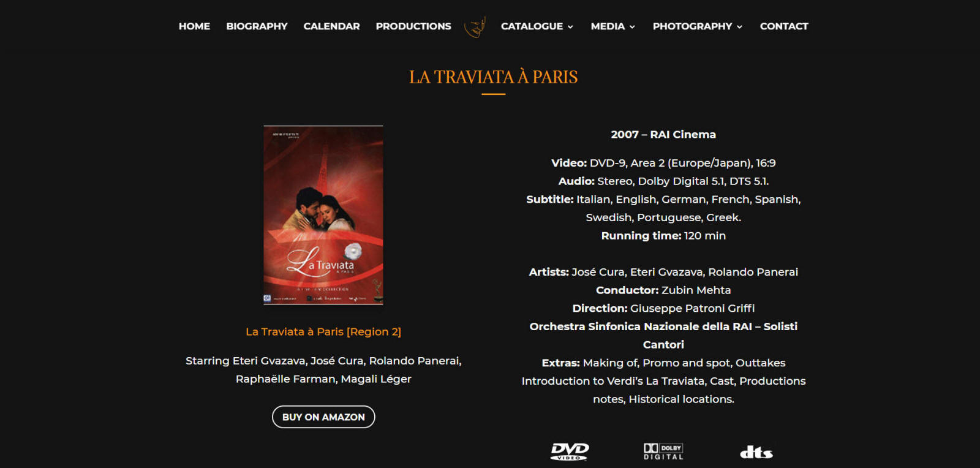Expand the Photography dropdown menu
This screenshot has width=980, height=468.
pyautogui.click(x=698, y=26)
